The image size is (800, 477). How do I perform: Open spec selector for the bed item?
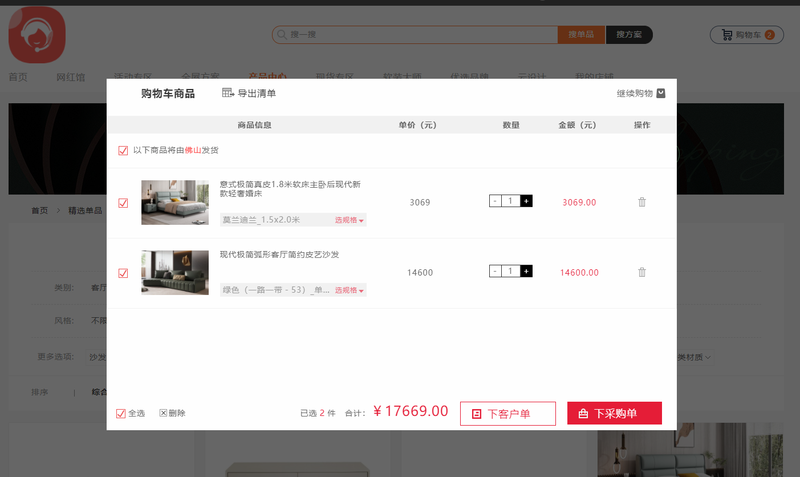(349, 220)
